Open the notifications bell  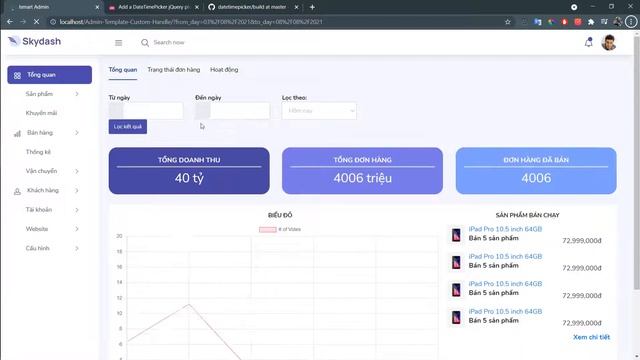tap(589, 42)
